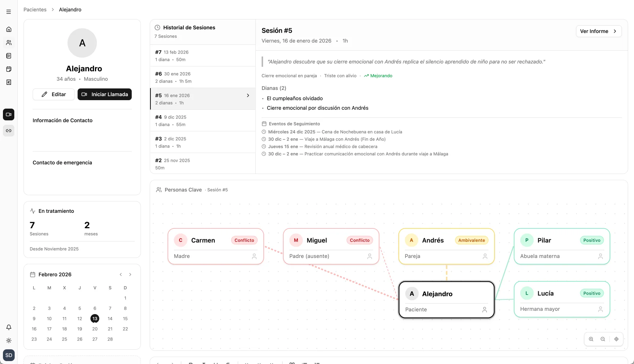634x364 pixels.
Task: Zoom in on the Personas Clave map
Action: [591, 339]
